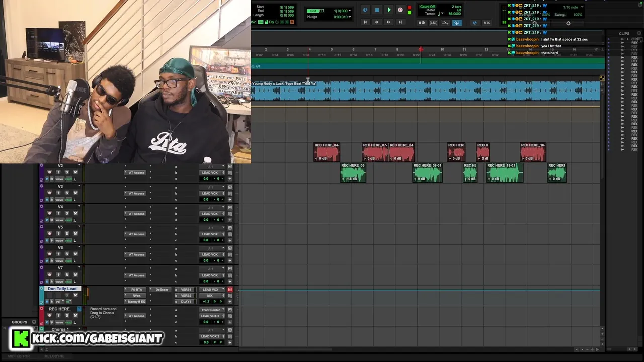This screenshot has width=644, height=362.
Task: Select the Don Tolly Lead track name
Action: click(x=62, y=289)
